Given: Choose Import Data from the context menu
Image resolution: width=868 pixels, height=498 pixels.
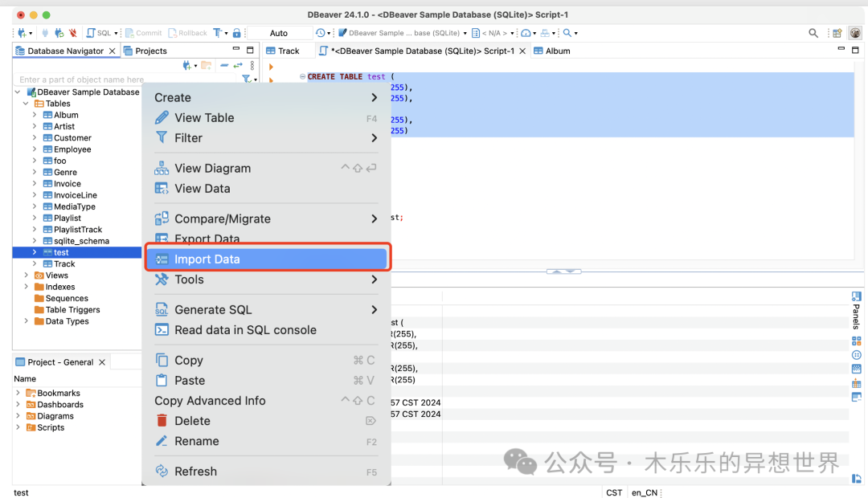Looking at the screenshot, I should point(266,259).
